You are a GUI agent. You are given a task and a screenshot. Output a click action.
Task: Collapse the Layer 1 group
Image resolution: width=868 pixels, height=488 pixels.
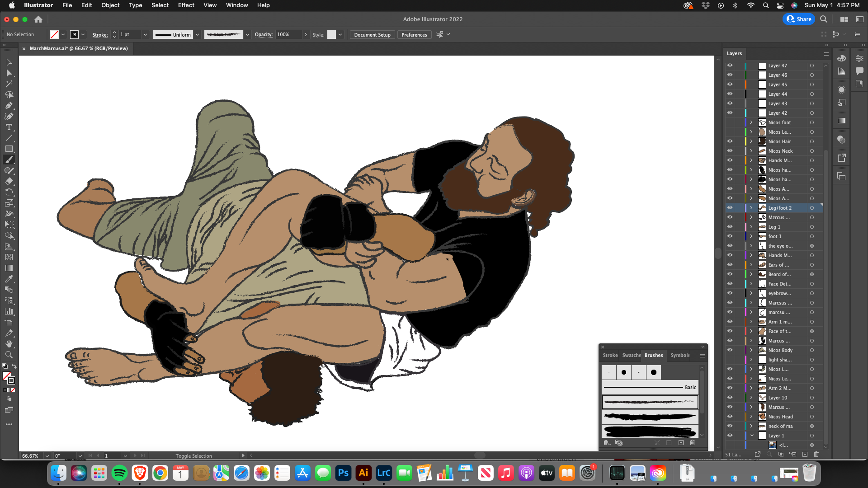click(752, 436)
